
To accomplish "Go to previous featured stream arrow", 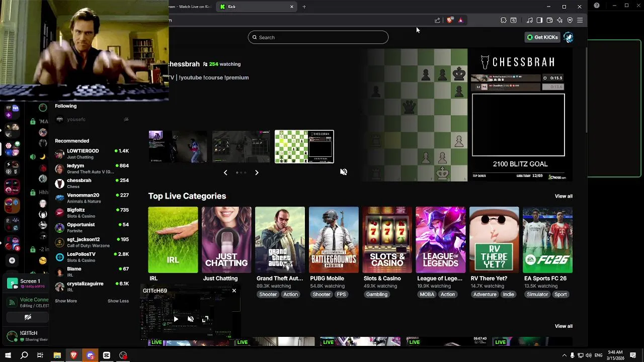I will [225, 172].
